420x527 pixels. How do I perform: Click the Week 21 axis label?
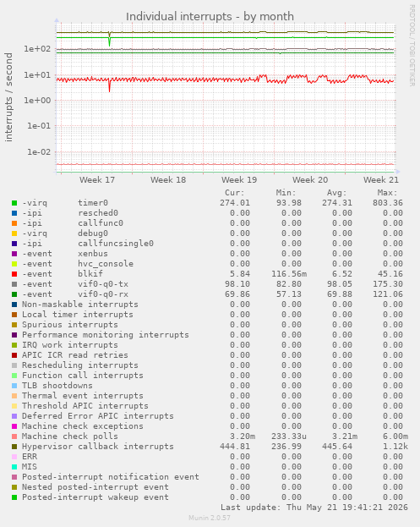coord(381,180)
